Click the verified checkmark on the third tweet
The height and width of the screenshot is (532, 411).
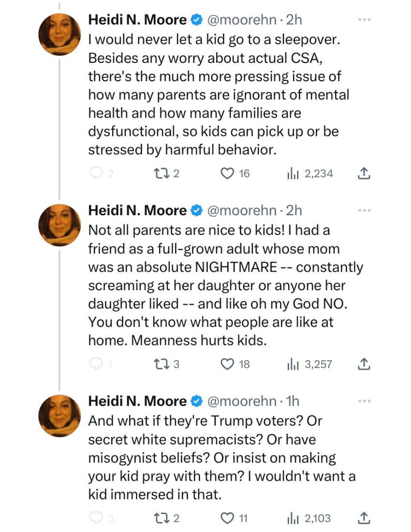click(x=195, y=400)
